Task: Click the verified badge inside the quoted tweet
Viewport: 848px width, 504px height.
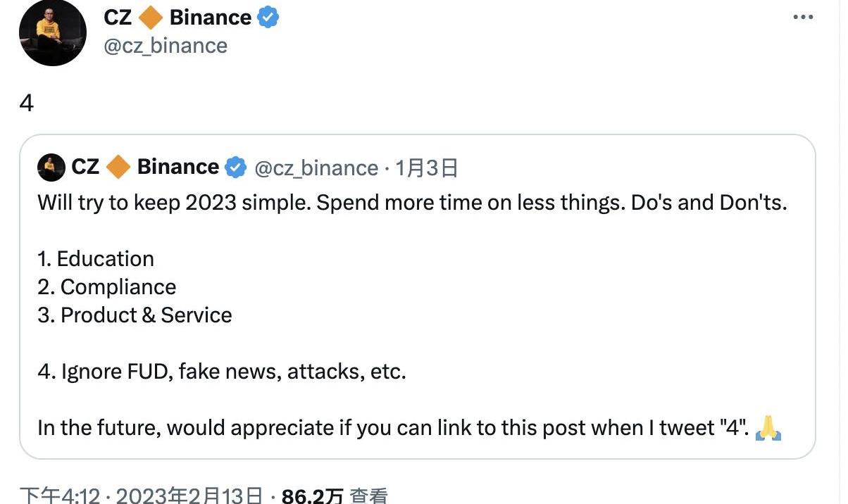Action: click(x=235, y=168)
